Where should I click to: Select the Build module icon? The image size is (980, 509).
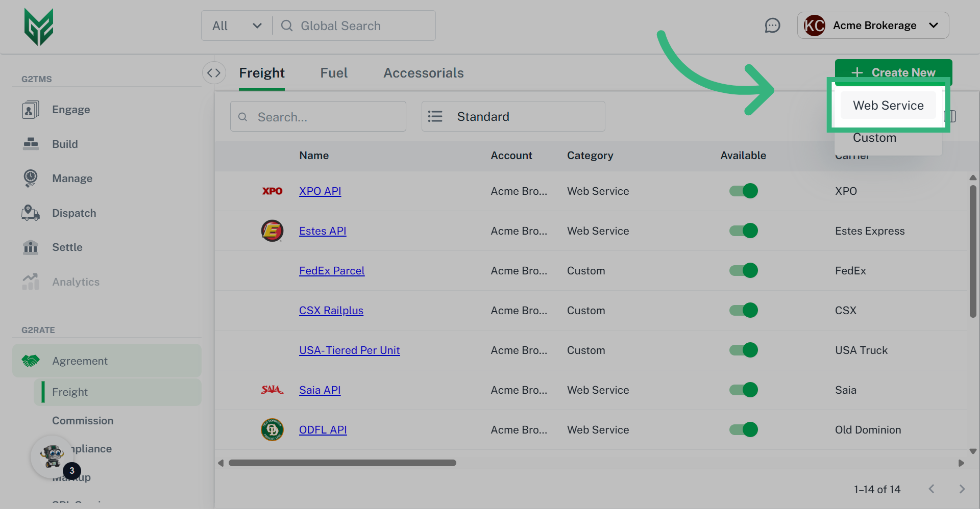coord(31,144)
